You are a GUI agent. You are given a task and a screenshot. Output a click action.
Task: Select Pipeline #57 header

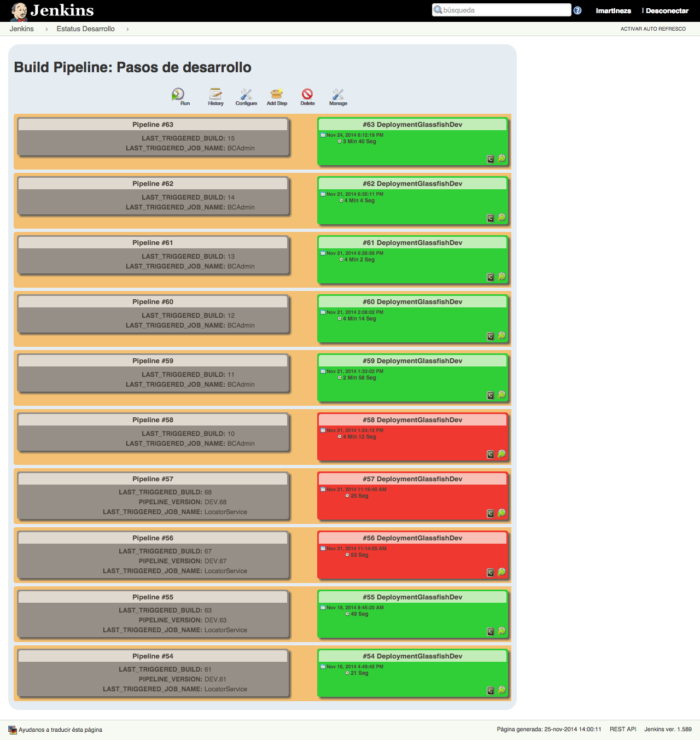coord(153,479)
